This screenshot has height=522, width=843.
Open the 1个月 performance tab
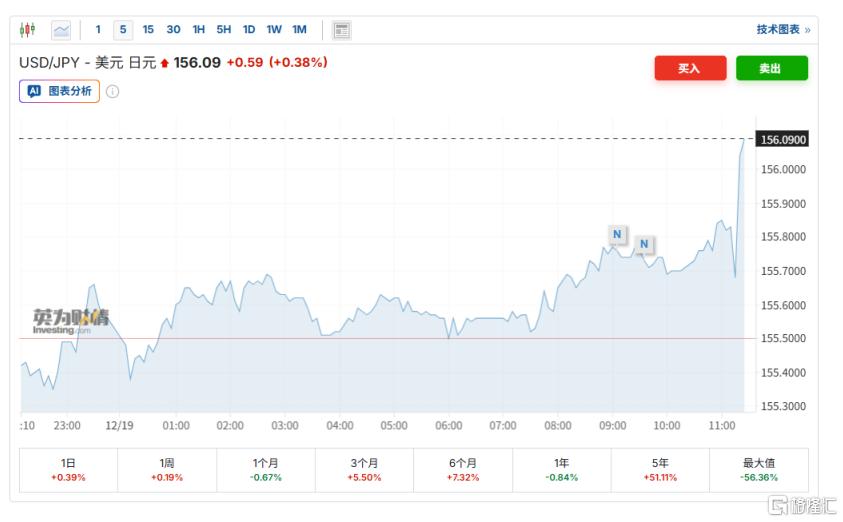(x=266, y=470)
